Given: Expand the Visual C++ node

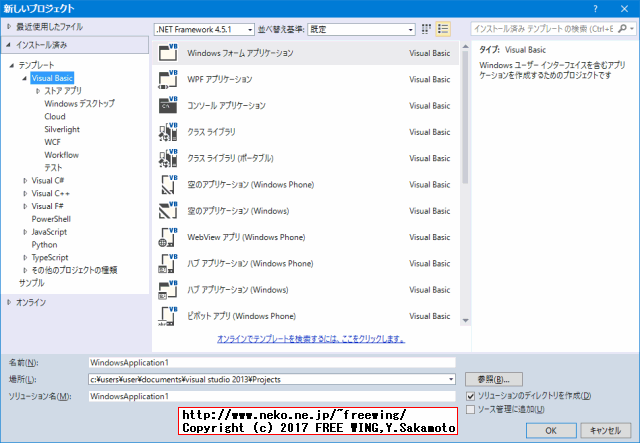Looking at the screenshot, I should 25,194.
